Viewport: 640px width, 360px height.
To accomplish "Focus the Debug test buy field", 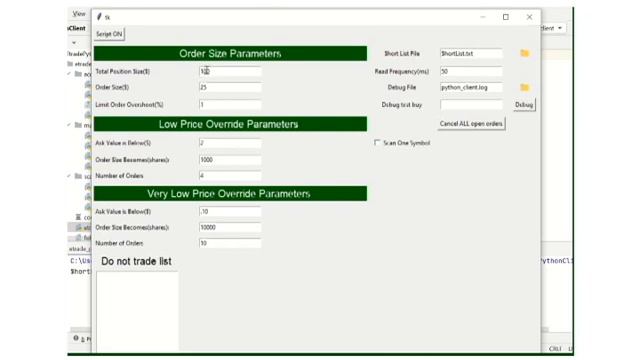I will coord(471,105).
